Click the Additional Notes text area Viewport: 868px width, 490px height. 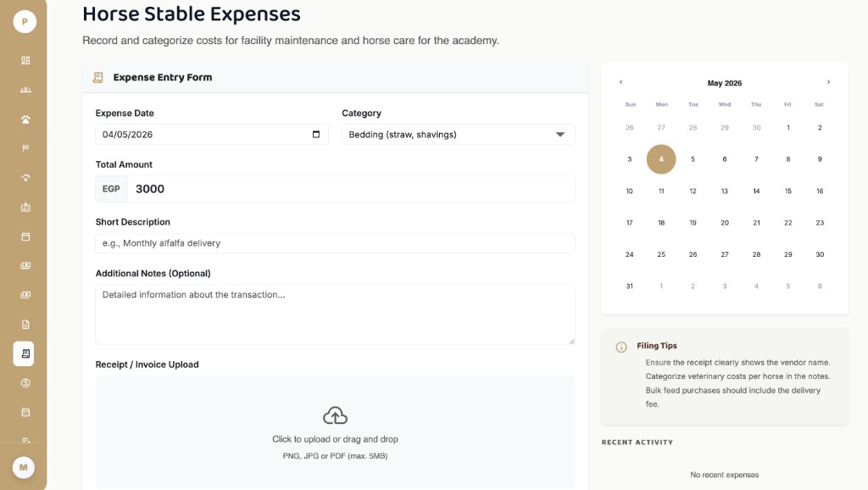click(335, 315)
